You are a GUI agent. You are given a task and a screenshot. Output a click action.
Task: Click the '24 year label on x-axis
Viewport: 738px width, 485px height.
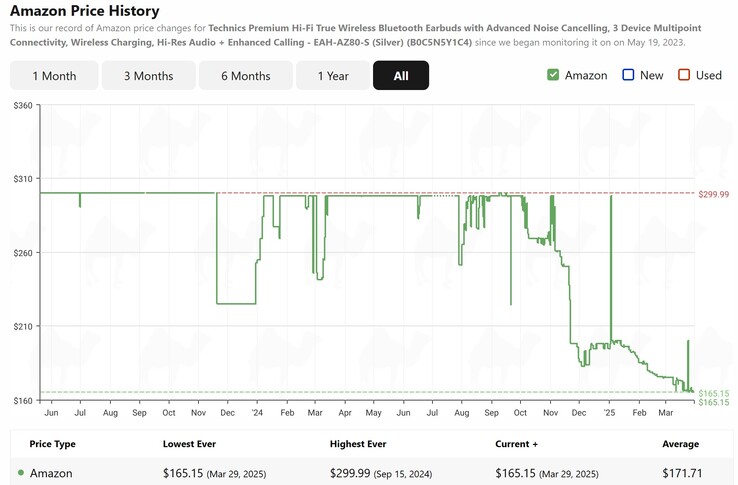pyautogui.click(x=257, y=412)
